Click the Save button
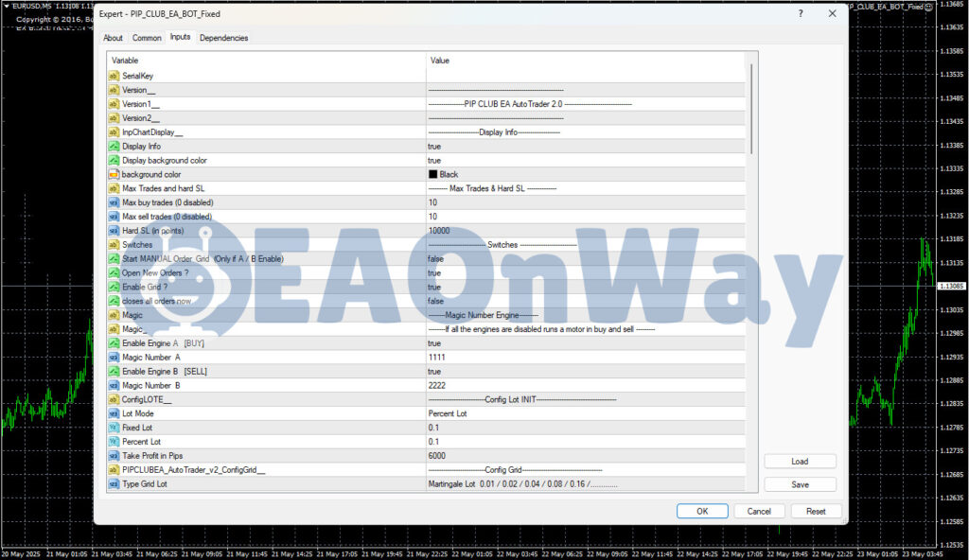Viewport: 969px width, 560px height. pyautogui.click(x=800, y=484)
